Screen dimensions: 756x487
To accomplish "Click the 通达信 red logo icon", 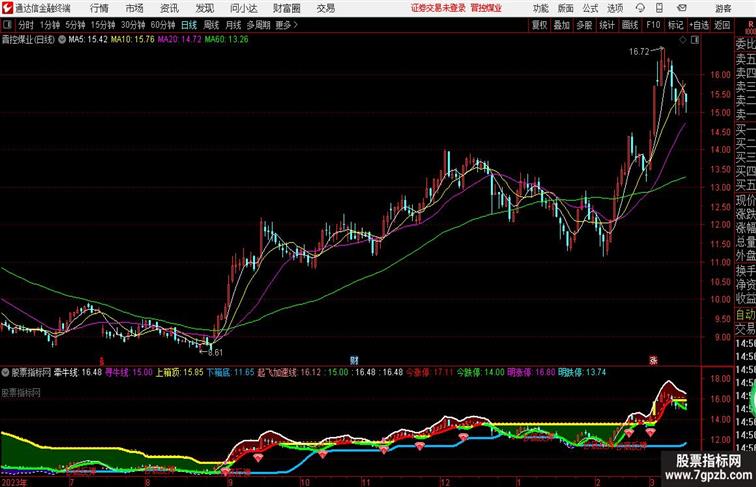I will 7,8.
